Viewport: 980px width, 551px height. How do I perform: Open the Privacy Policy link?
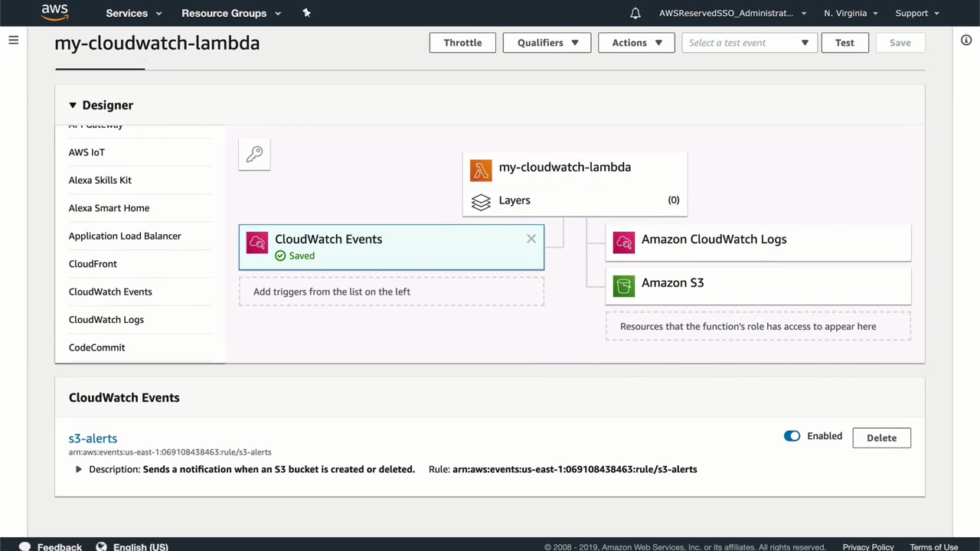coord(868,547)
